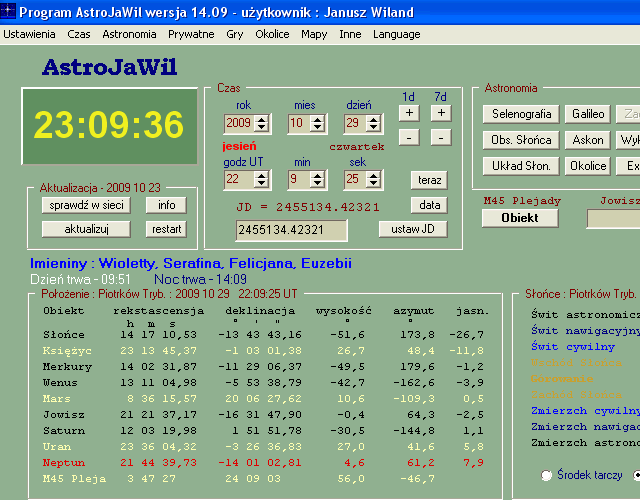Image resolution: width=640 pixels, height=500 pixels.
Task: Click the rok field showing 2009
Action: coord(239,123)
